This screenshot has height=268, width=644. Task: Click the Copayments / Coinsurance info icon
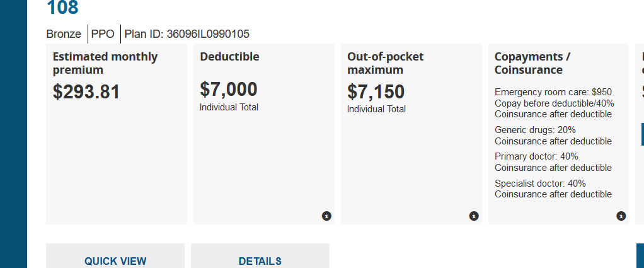[x=621, y=216]
